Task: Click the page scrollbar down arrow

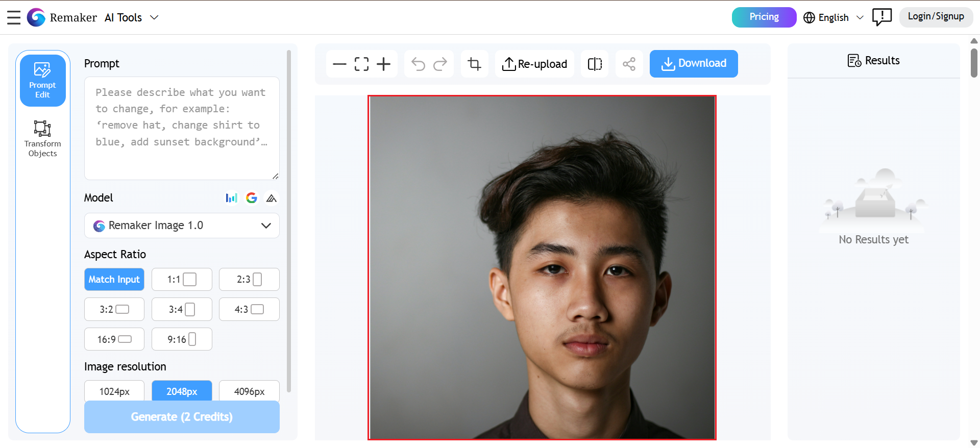Action: click(x=974, y=442)
